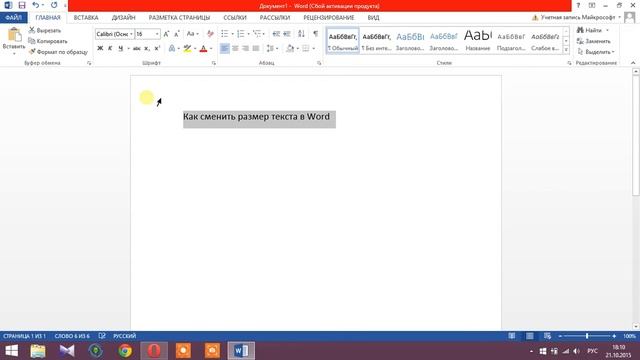Align text right
This screenshot has height=360, width=640.
coord(245,48)
